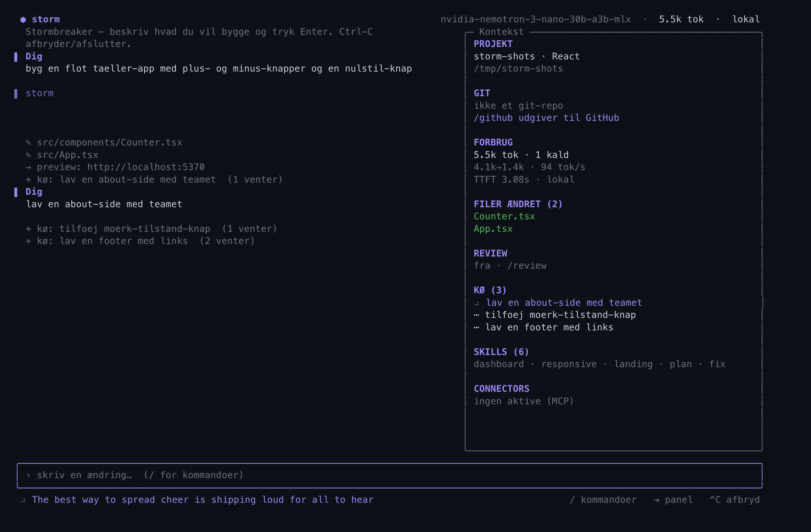Click the spinner icon before the status message

23,500
